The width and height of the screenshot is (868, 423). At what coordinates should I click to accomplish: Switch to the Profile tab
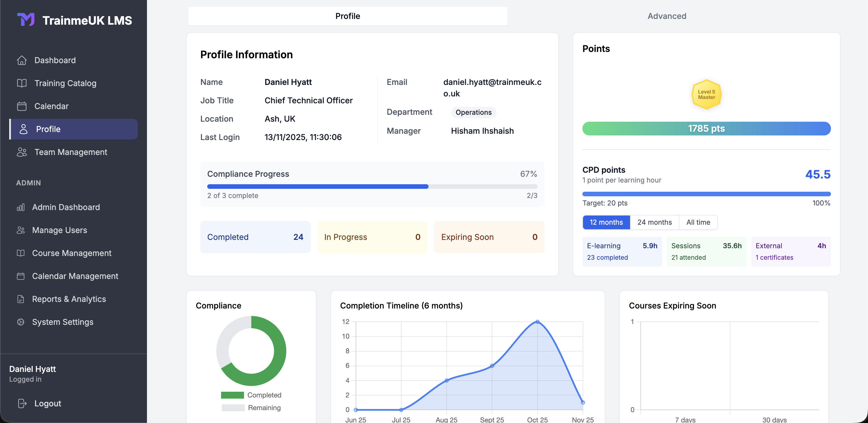(x=347, y=16)
